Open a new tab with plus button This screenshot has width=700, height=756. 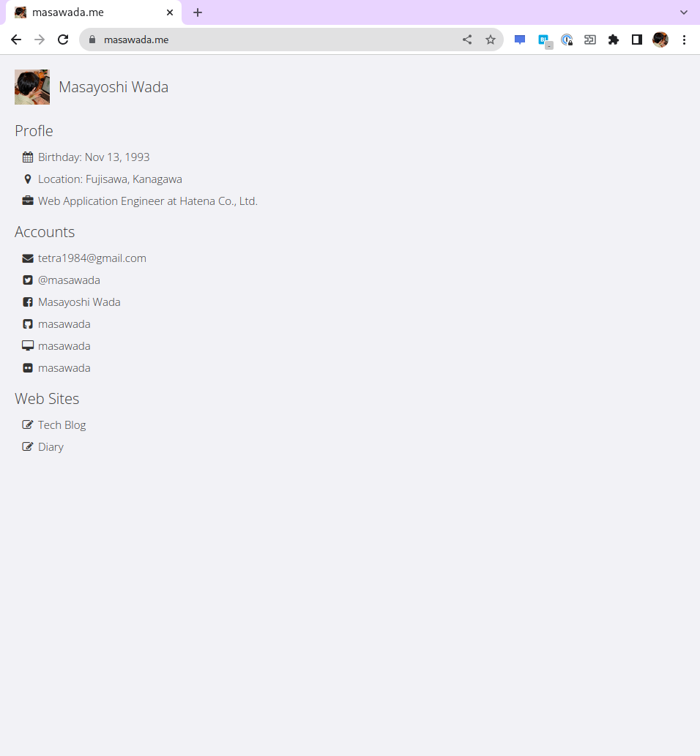(197, 12)
